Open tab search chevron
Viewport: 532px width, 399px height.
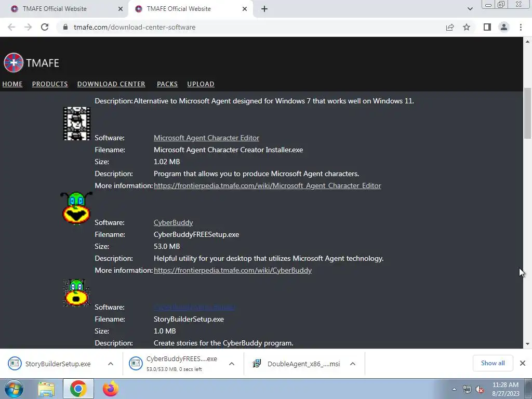(x=470, y=9)
